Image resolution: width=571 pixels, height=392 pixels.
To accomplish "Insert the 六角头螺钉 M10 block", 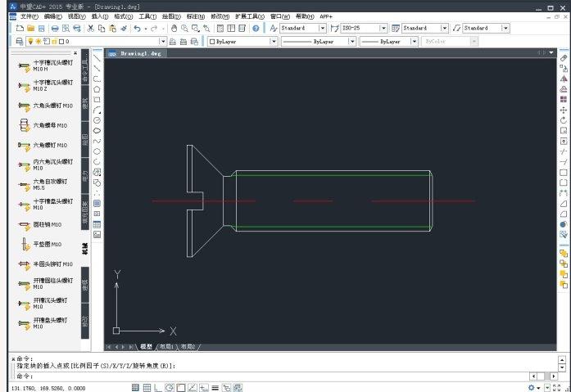I will coord(46,106).
